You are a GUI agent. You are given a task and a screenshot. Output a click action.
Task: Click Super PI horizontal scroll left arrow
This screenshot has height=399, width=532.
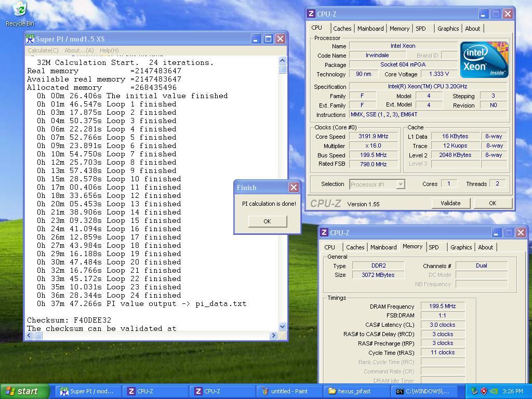pyautogui.click(x=29, y=335)
